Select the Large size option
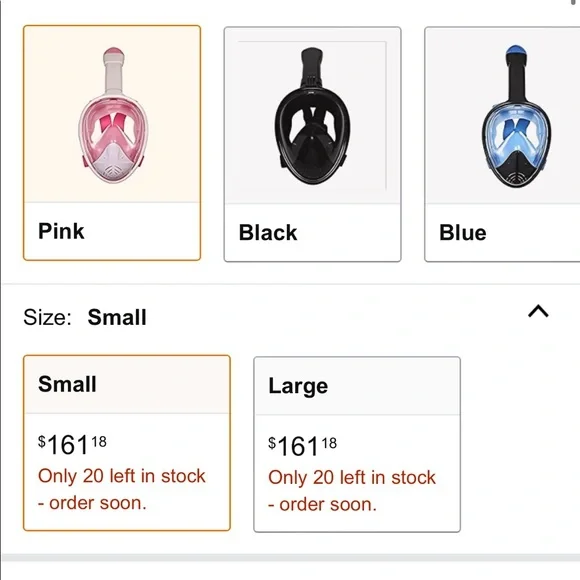 (357, 444)
